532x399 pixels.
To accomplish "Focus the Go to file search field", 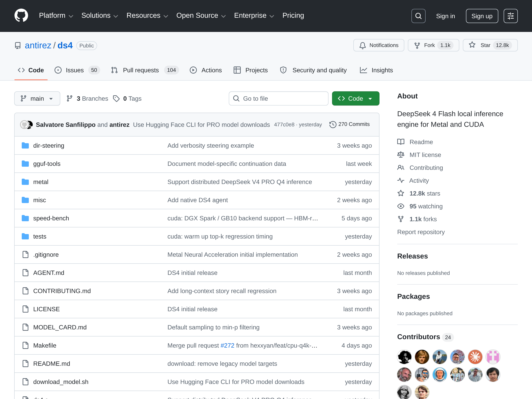I will point(278,99).
